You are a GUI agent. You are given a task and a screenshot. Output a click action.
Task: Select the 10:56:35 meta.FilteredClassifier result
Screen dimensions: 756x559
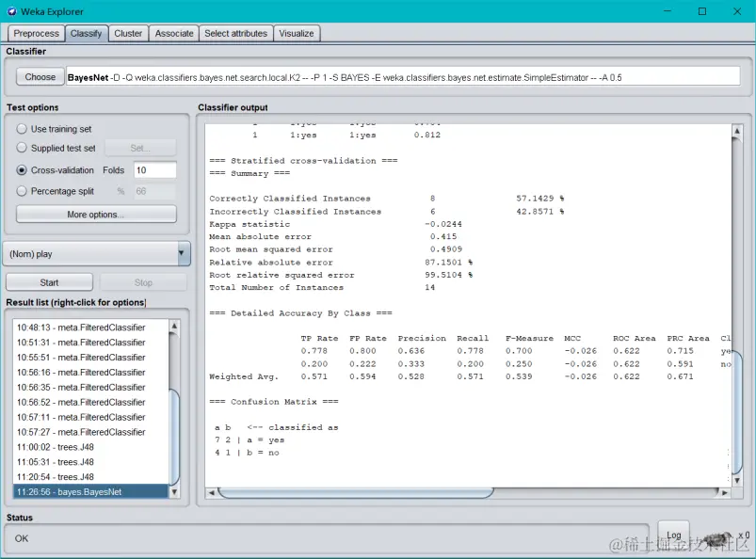coord(90,387)
